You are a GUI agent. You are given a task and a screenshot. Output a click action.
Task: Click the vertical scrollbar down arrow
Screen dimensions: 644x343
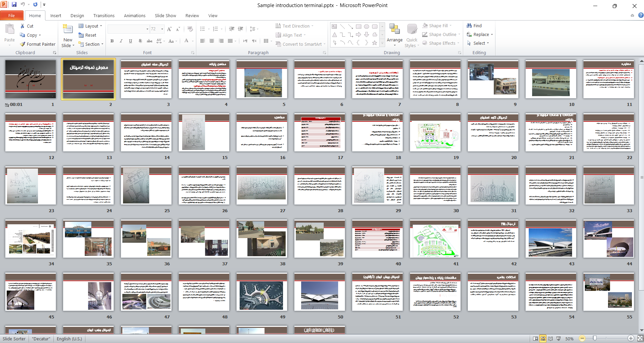(641, 330)
